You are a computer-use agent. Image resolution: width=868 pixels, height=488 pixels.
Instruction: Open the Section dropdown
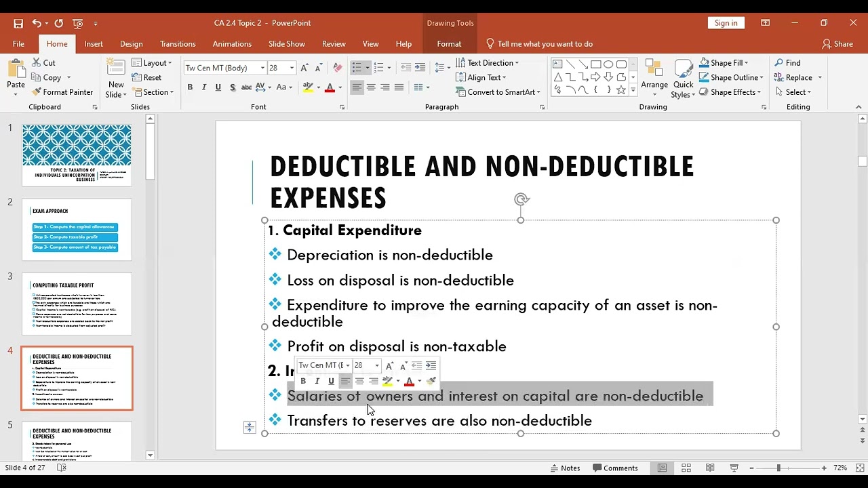coord(153,92)
